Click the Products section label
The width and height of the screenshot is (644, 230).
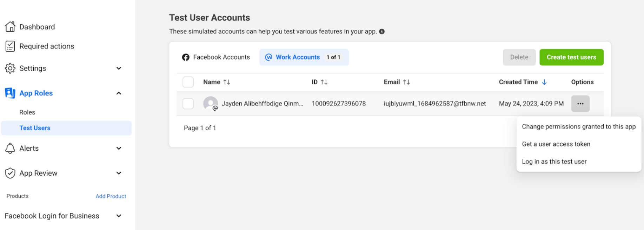pyautogui.click(x=18, y=196)
